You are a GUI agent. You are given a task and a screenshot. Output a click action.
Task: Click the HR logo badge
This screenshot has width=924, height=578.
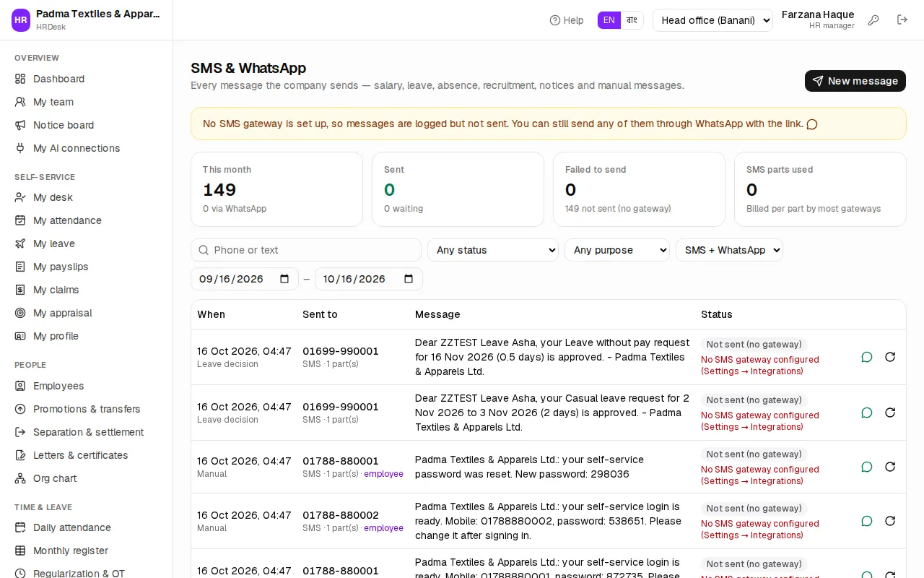click(21, 20)
